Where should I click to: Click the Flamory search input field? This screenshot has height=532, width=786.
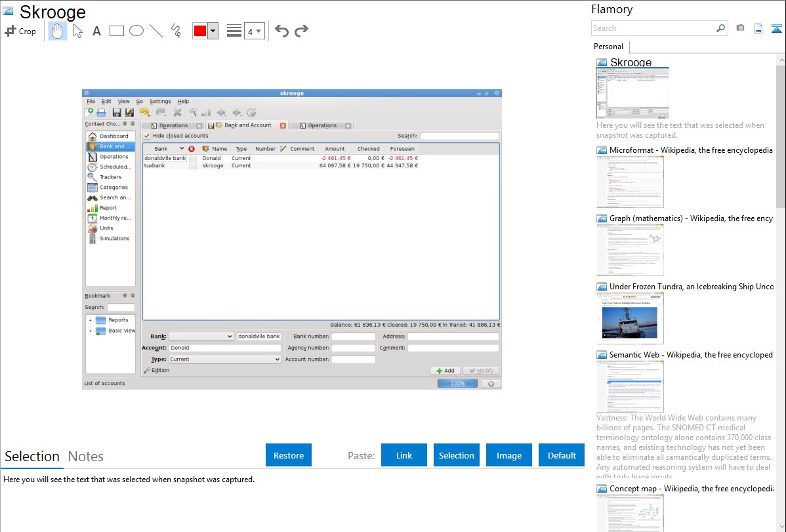pos(653,28)
